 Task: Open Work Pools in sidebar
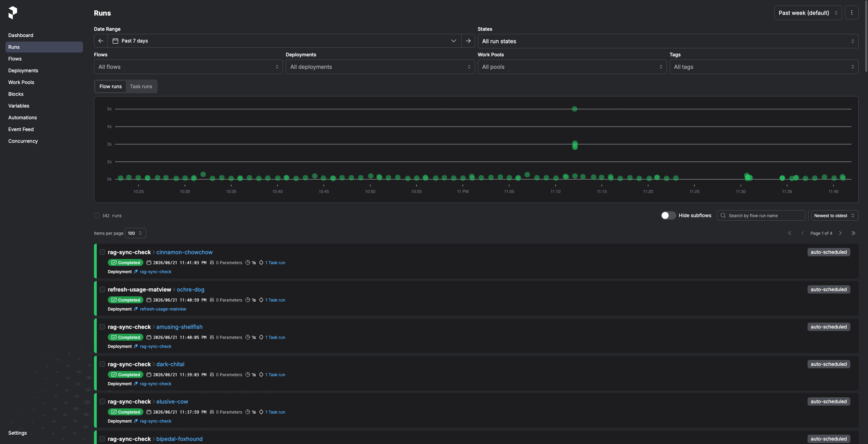pyautogui.click(x=44, y=82)
